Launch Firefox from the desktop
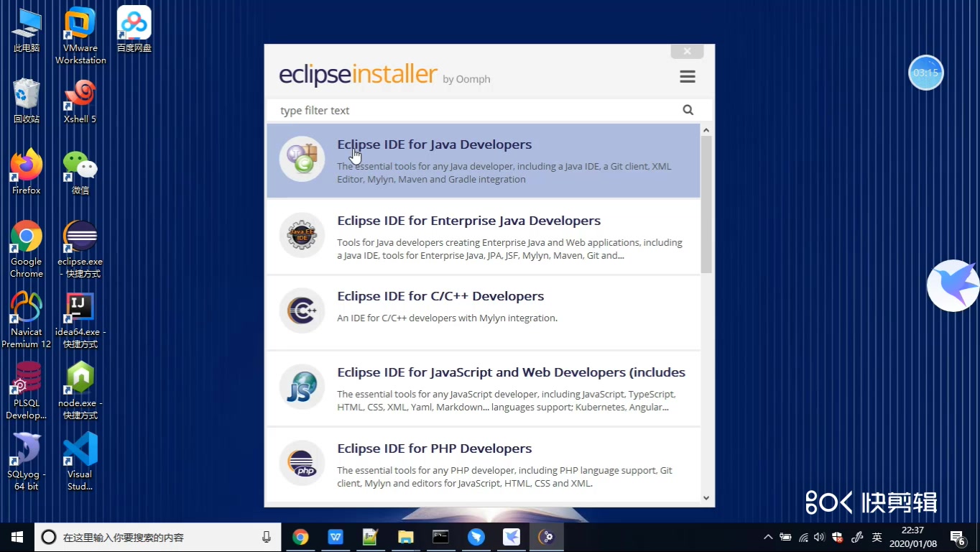This screenshot has height=552, width=980. click(26, 170)
